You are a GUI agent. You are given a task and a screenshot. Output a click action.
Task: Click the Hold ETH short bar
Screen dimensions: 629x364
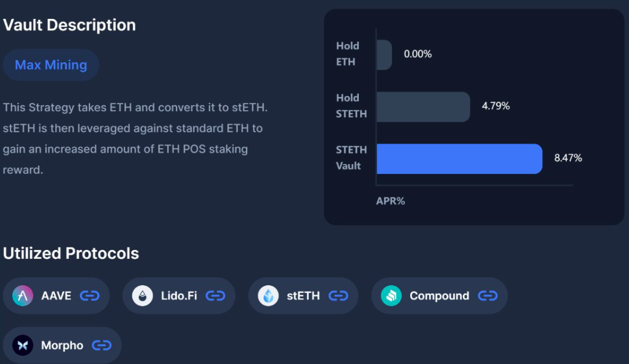(384, 55)
